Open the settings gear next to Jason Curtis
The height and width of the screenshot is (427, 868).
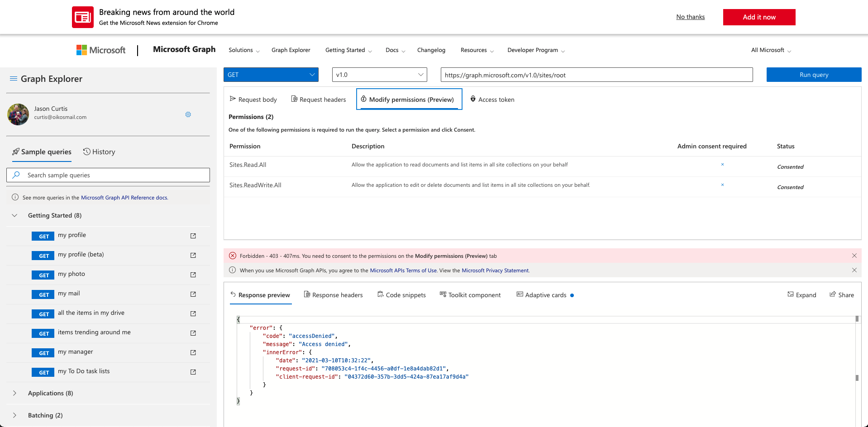pyautogui.click(x=188, y=114)
